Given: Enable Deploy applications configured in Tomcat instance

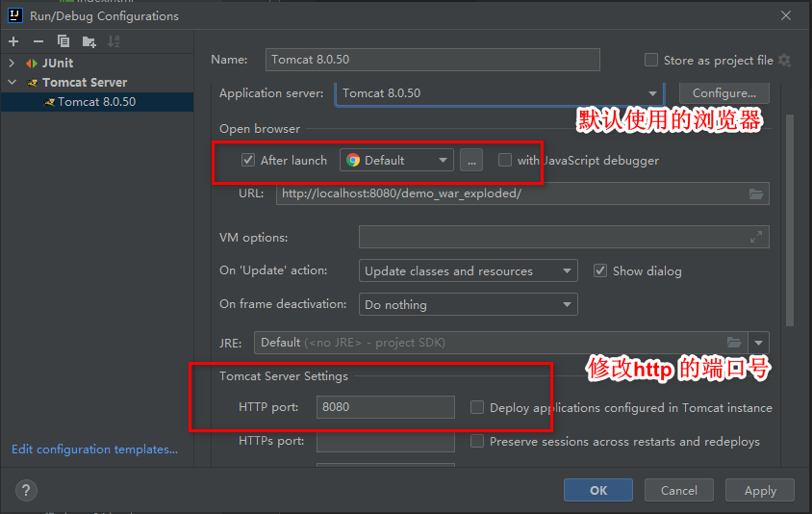Looking at the screenshot, I should [x=477, y=407].
